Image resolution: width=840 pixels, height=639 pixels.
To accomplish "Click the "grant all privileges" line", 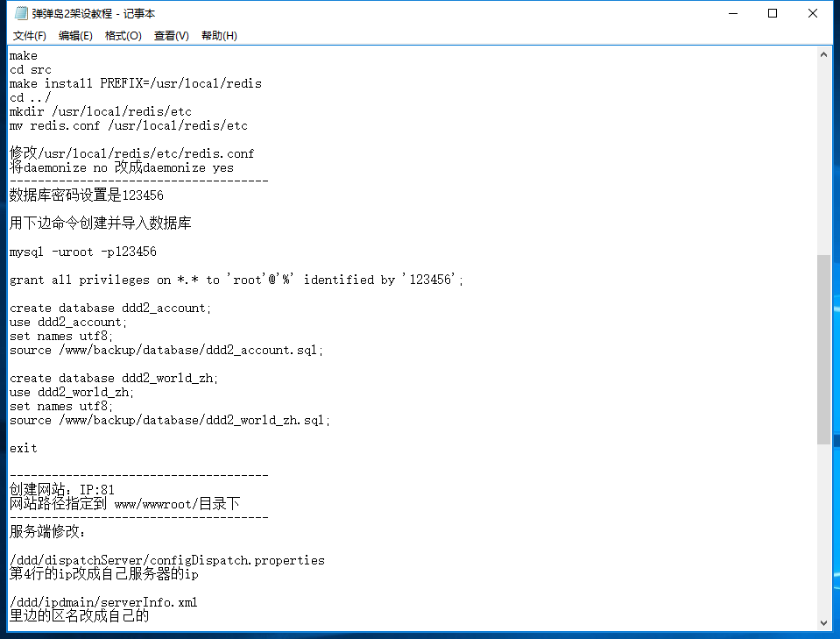I will 236,280.
